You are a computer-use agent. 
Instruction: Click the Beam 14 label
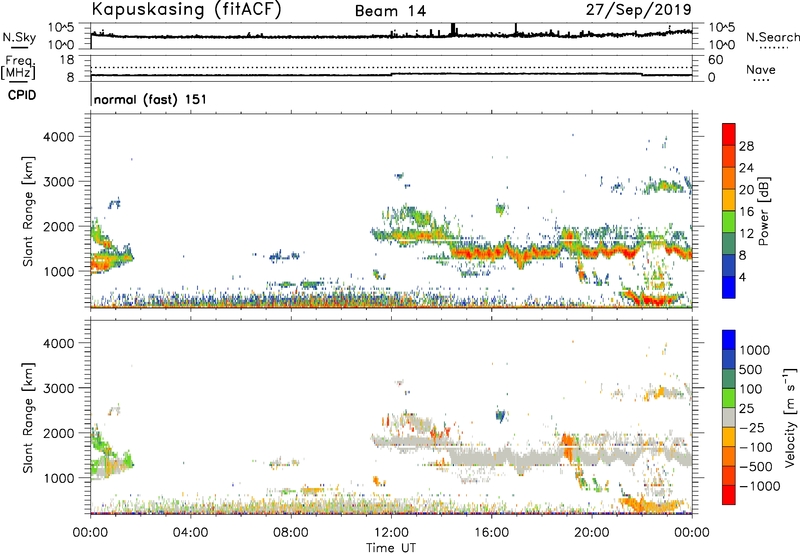coord(390,11)
